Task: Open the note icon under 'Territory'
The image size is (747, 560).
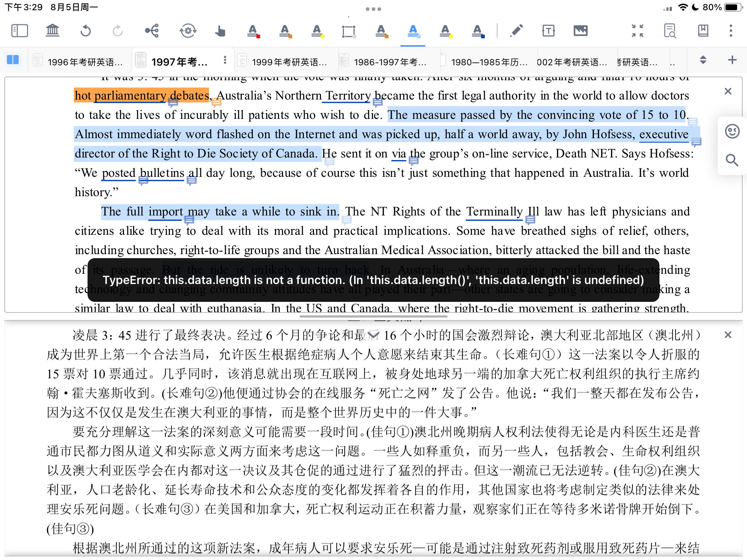Action: coord(378,103)
